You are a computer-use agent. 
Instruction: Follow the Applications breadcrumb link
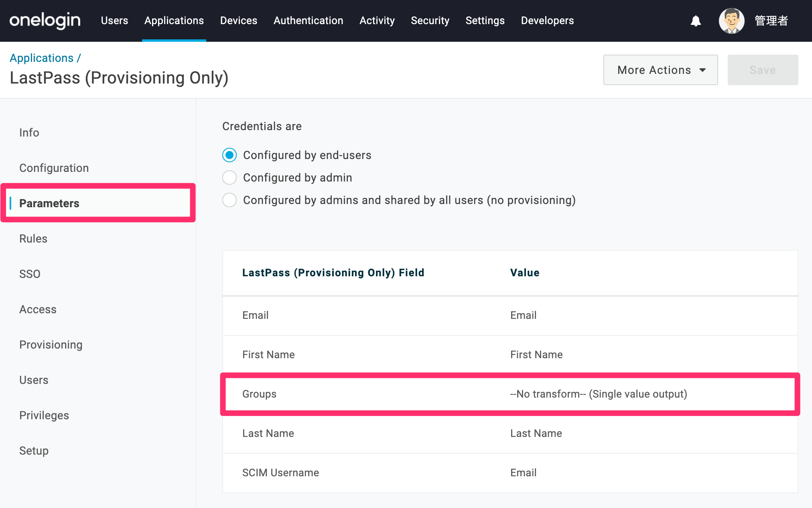[x=41, y=58]
